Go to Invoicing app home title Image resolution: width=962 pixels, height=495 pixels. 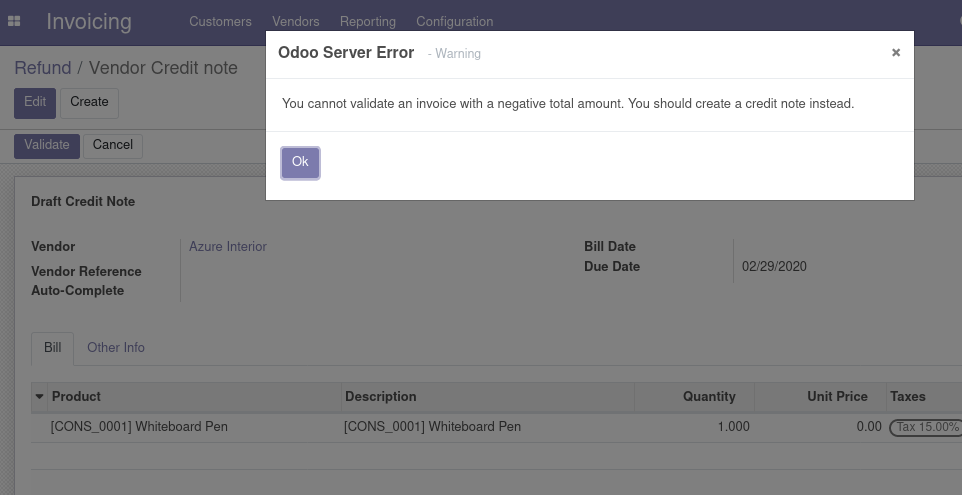click(x=89, y=21)
